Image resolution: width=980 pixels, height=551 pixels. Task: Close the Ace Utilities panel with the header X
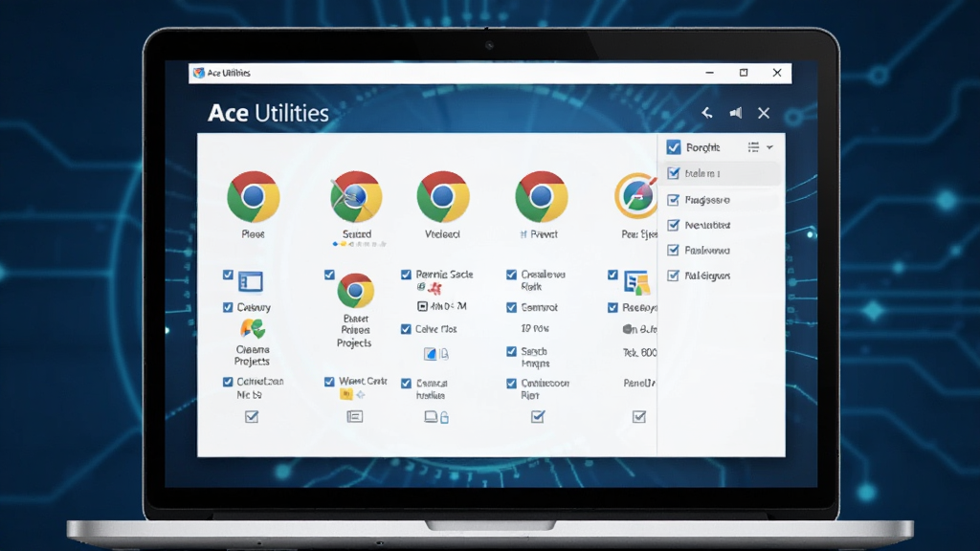[764, 113]
